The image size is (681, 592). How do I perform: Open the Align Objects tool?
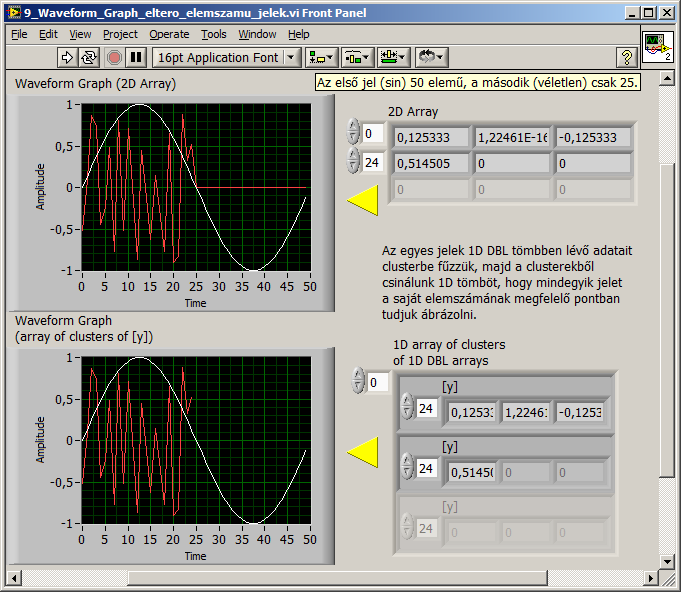point(321,57)
